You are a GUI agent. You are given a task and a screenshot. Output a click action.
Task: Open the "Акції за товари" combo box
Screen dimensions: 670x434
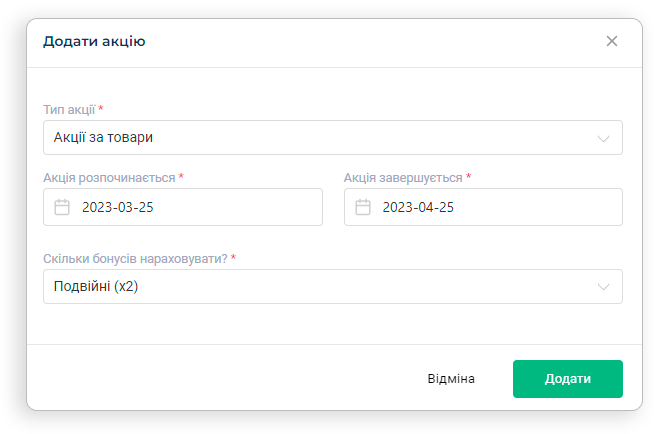pos(320,138)
